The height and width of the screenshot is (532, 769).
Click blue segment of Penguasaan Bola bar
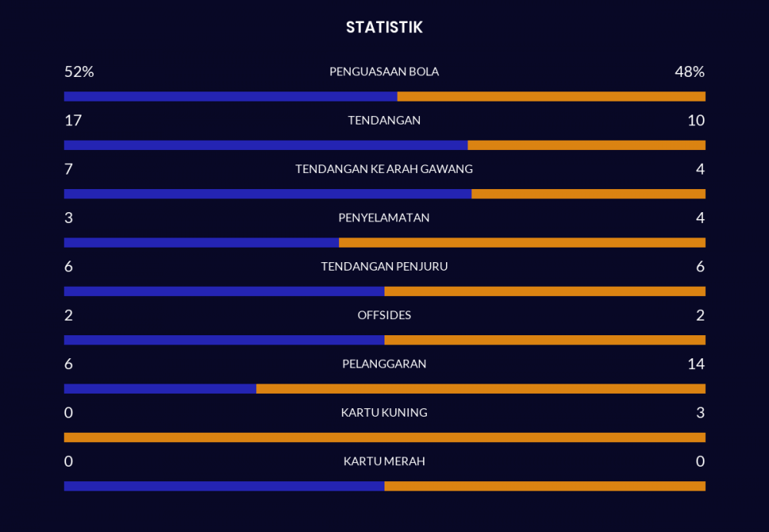[231, 97]
